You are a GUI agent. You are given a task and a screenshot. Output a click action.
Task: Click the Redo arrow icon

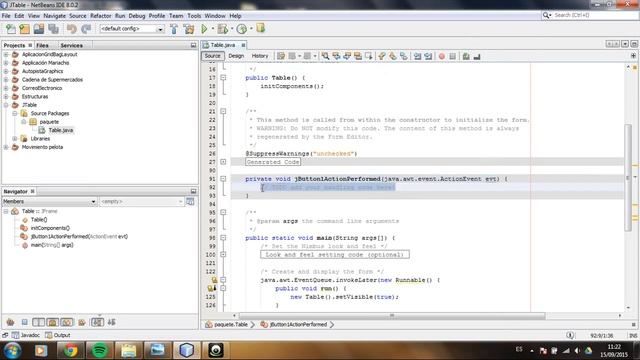(86, 29)
